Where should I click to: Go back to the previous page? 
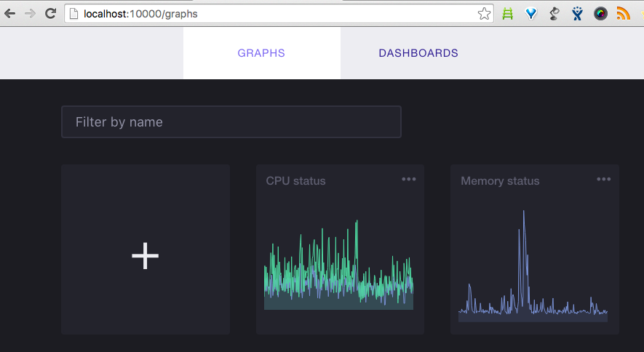click(x=10, y=14)
